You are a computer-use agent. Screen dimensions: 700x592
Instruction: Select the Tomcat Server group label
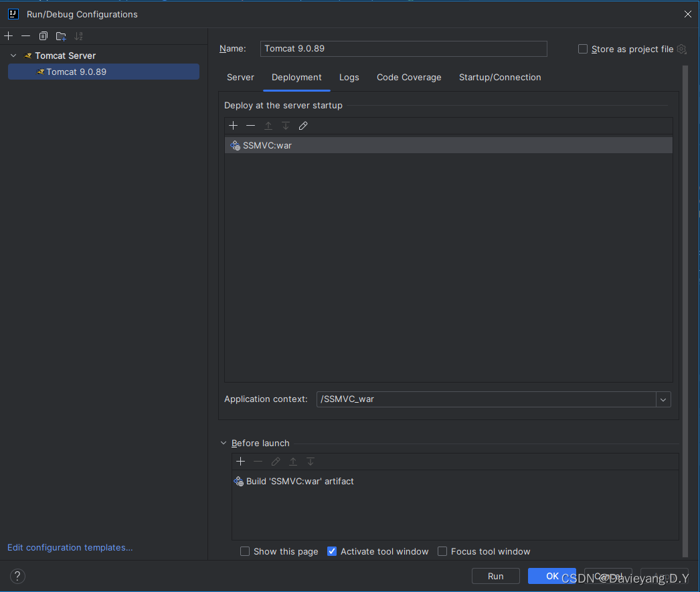[65, 56]
